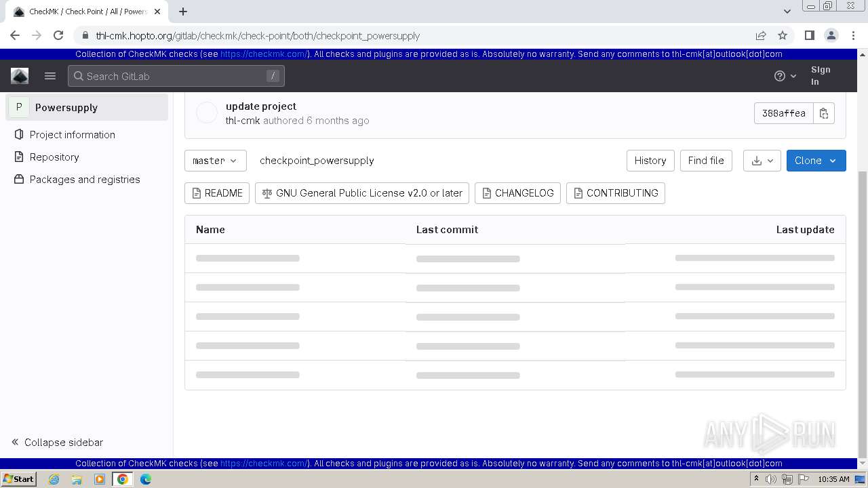Open media player taskbar icon
Image resolution: width=868 pixels, height=488 pixels.
pos(100,479)
